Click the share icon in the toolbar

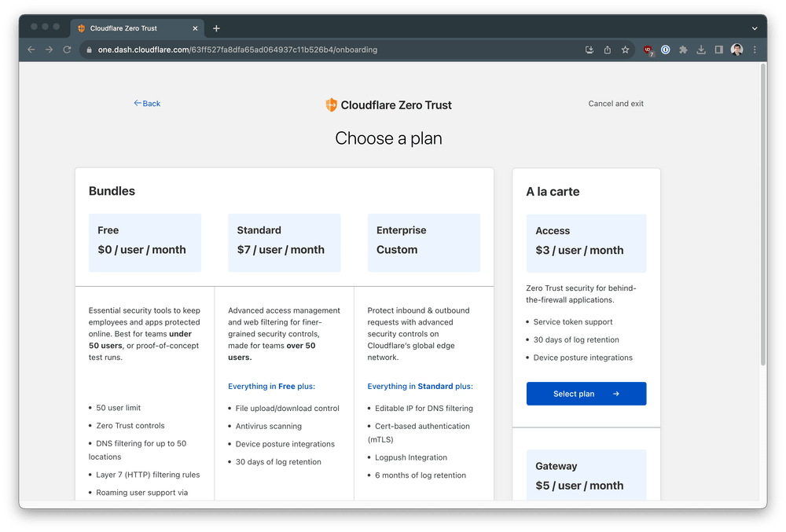(607, 49)
